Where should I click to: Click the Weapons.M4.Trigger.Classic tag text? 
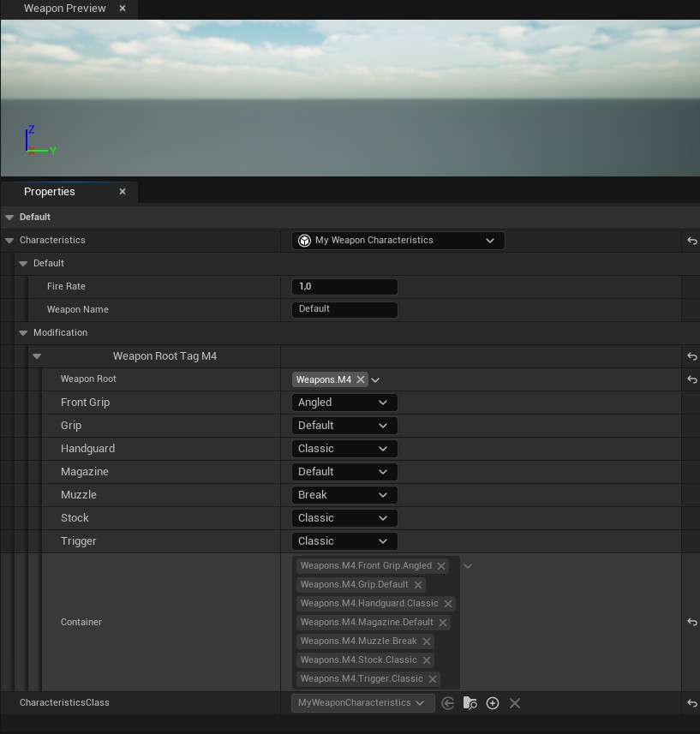click(362, 678)
